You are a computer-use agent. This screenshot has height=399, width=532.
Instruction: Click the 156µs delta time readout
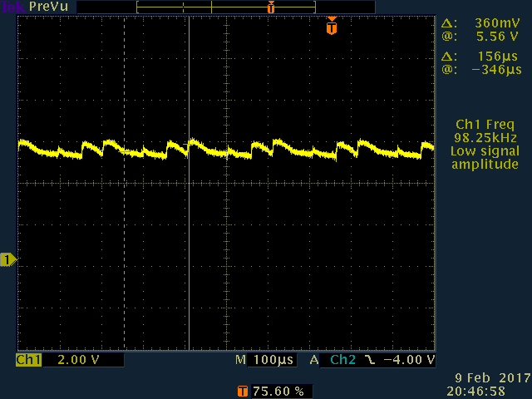[498, 56]
